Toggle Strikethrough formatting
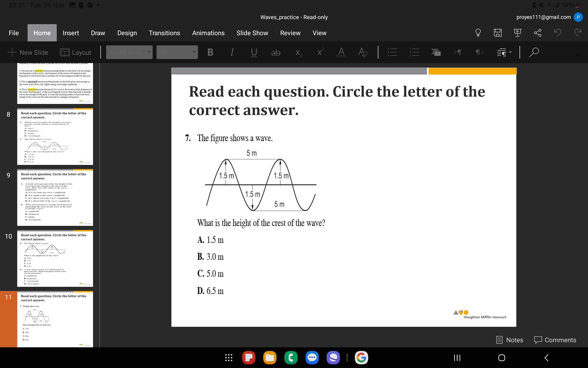Screen dimensions: 588x368 pos(276,52)
